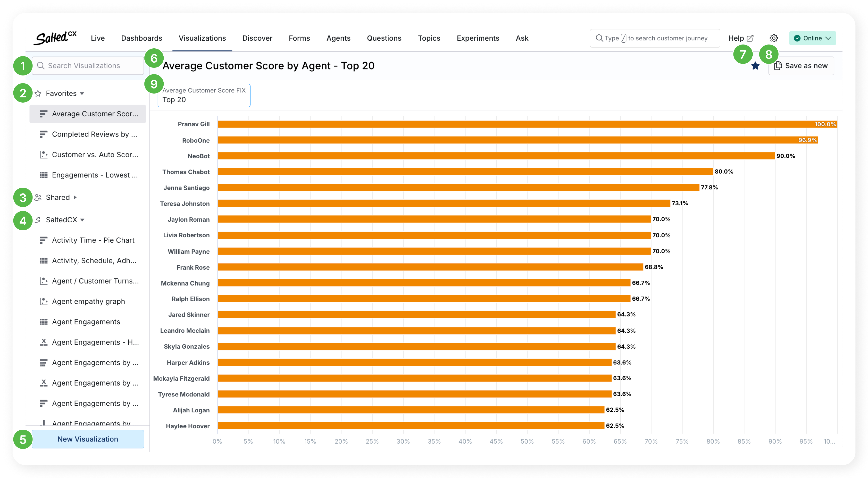This screenshot has width=868, height=478.
Task: Click the magnifier icon in Search Visualizations
Action: 41,66
